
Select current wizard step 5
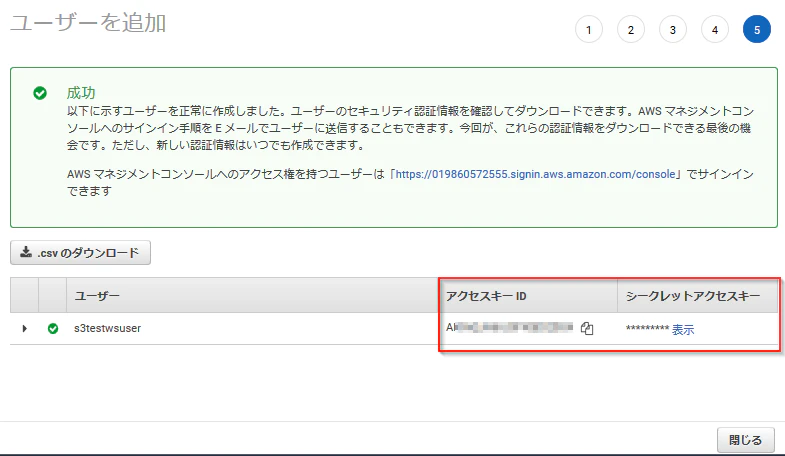click(757, 30)
